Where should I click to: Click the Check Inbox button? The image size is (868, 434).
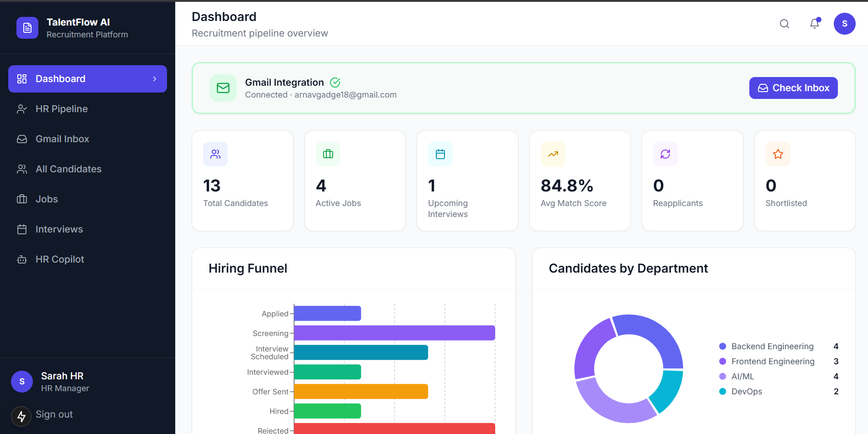793,88
